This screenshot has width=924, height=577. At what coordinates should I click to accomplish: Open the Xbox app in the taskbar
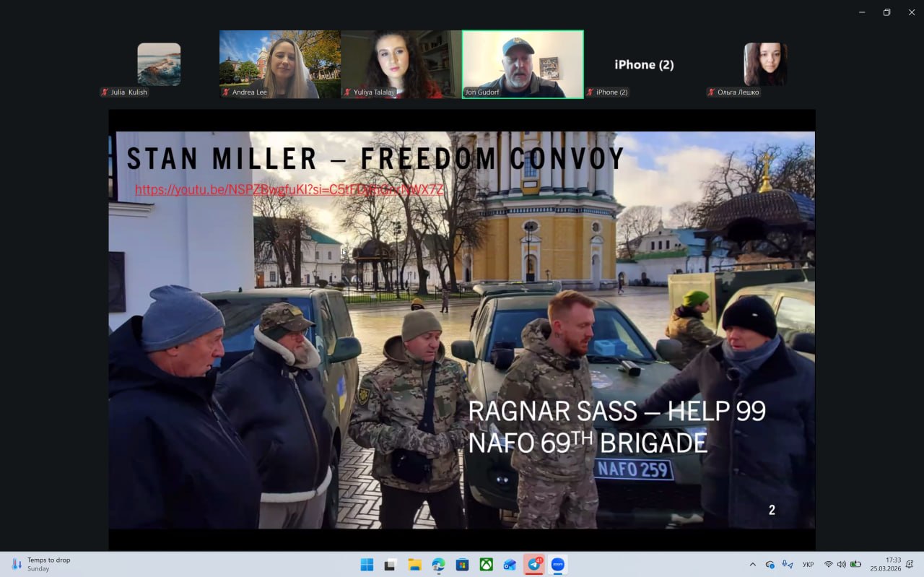(x=486, y=564)
